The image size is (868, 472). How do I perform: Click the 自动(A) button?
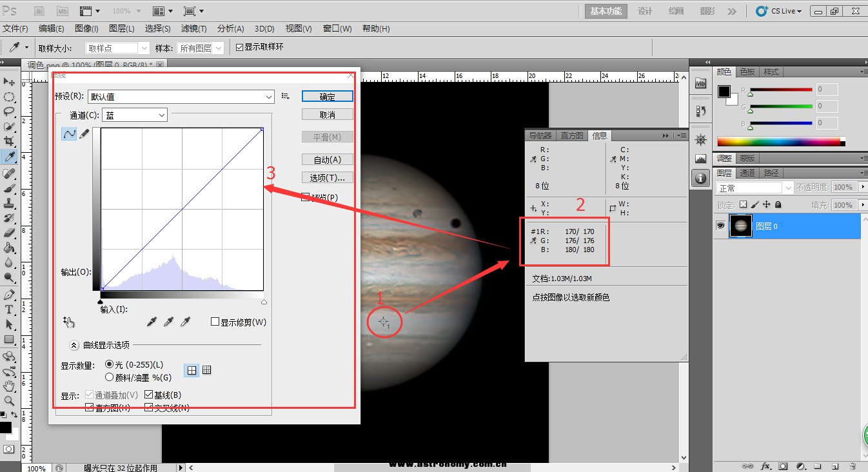328,159
